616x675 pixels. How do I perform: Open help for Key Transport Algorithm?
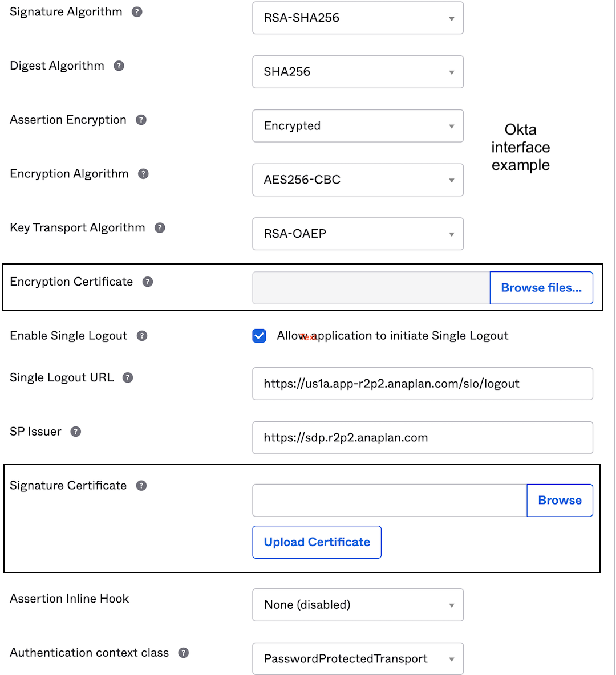click(x=160, y=227)
